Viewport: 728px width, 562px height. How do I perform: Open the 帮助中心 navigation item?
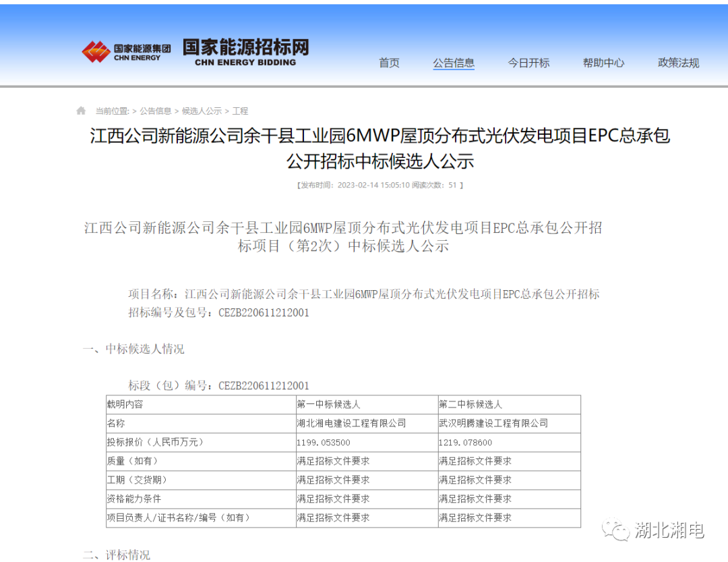point(603,62)
